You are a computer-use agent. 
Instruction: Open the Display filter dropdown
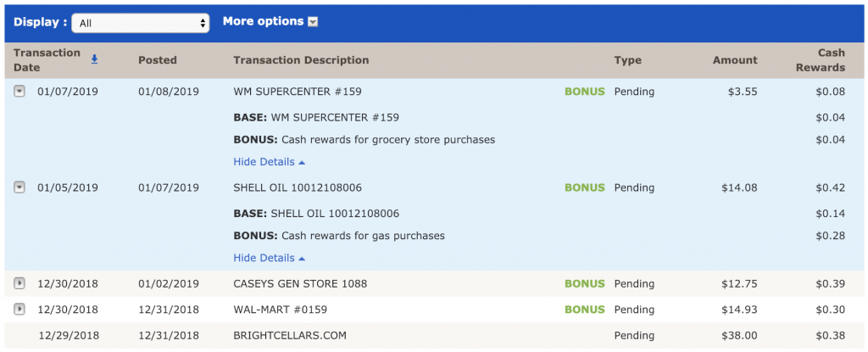click(x=140, y=23)
